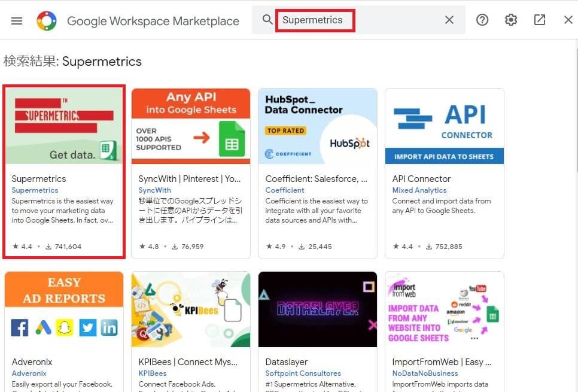Open the Easy Ad Reports banner
578x392 pixels.
(x=64, y=309)
